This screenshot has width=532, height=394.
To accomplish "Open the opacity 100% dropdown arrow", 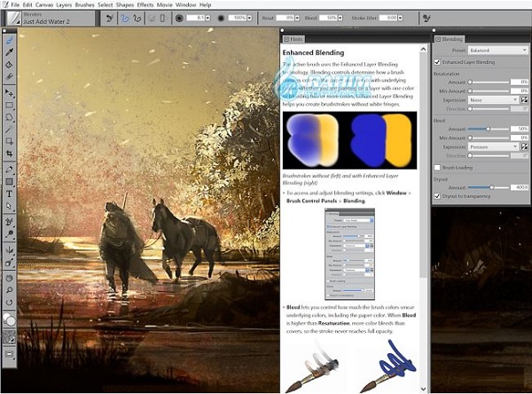I will [249, 18].
